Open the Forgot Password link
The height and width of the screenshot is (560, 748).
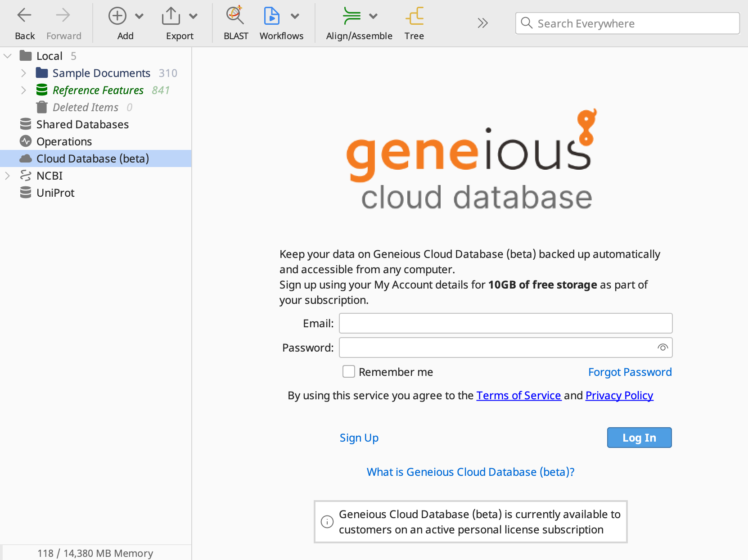(630, 372)
